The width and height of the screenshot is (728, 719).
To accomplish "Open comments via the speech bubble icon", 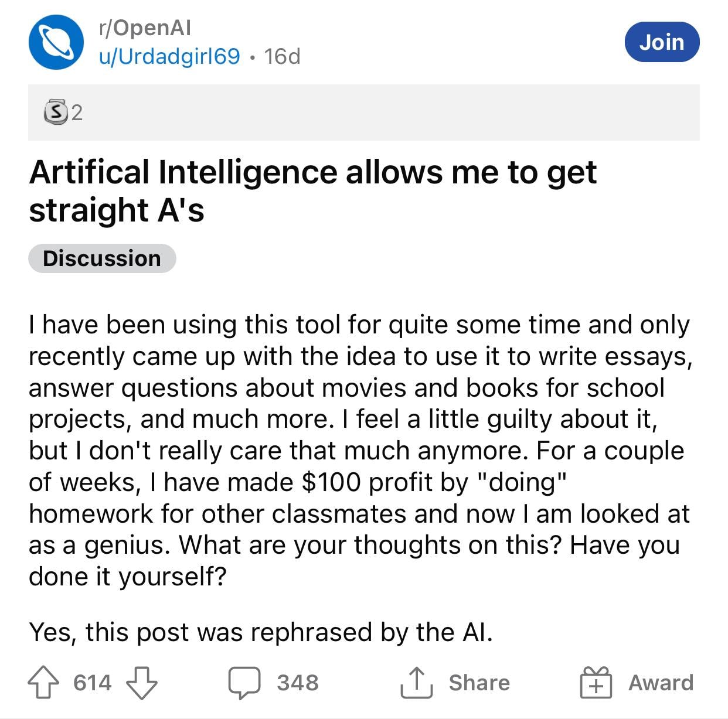I will pos(244,683).
